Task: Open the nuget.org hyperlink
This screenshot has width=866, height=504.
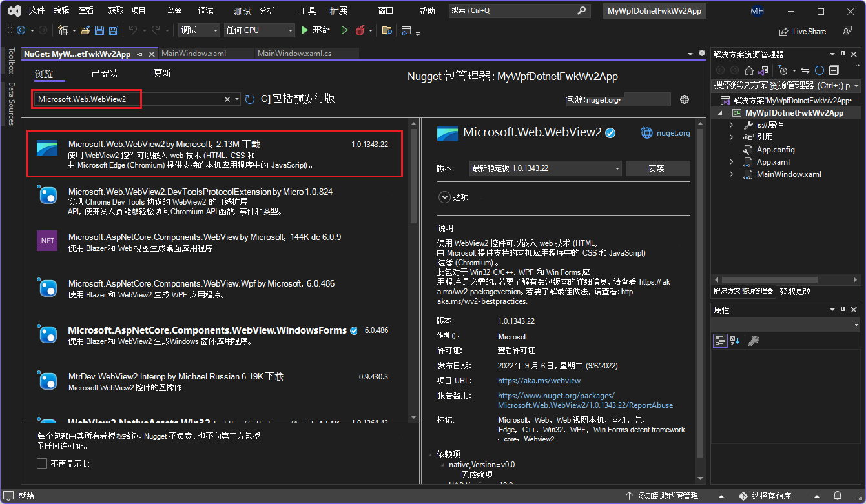Action: coord(665,133)
